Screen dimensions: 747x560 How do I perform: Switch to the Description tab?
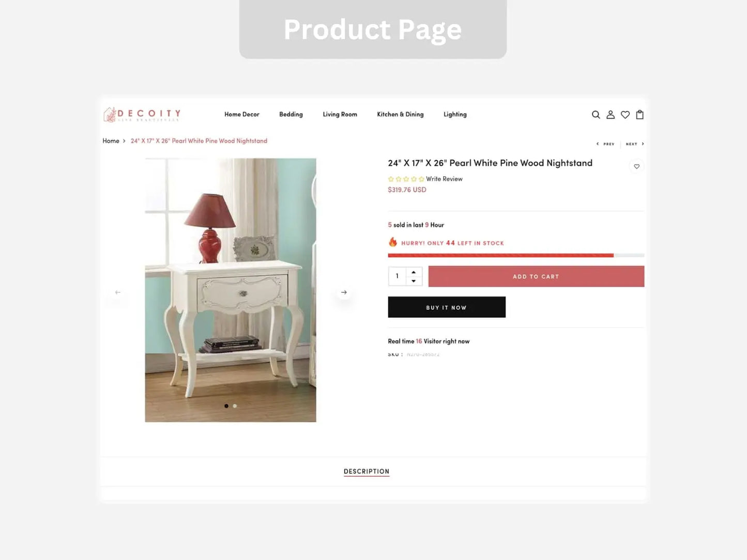pos(367,471)
